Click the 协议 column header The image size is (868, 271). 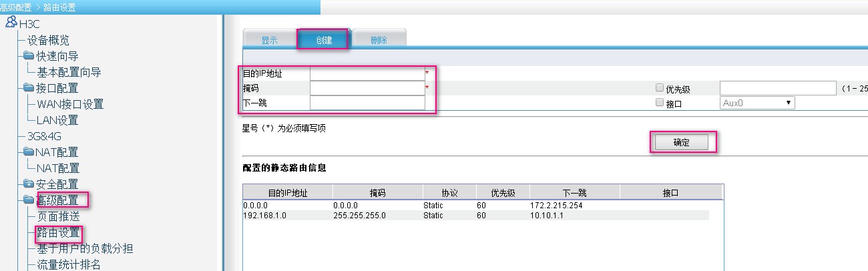coord(449,192)
